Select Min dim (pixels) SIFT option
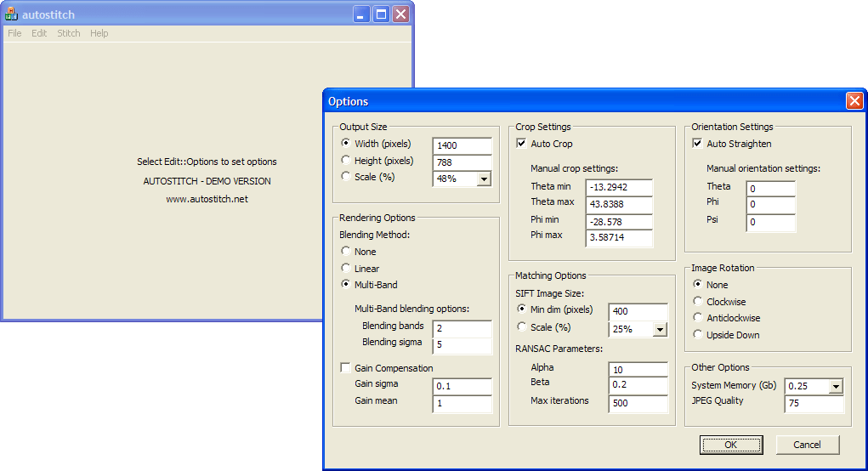The width and height of the screenshot is (868, 471). pos(521,309)
